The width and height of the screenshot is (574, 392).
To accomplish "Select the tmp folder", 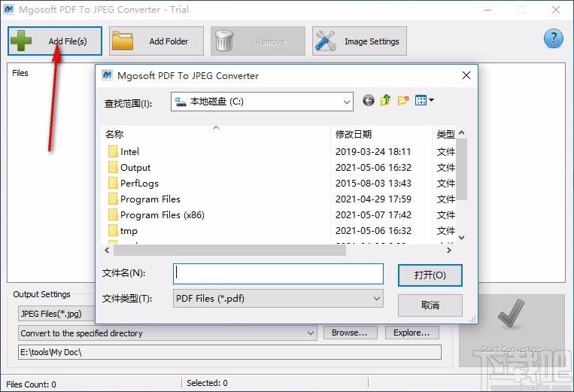I will point(129,231).
